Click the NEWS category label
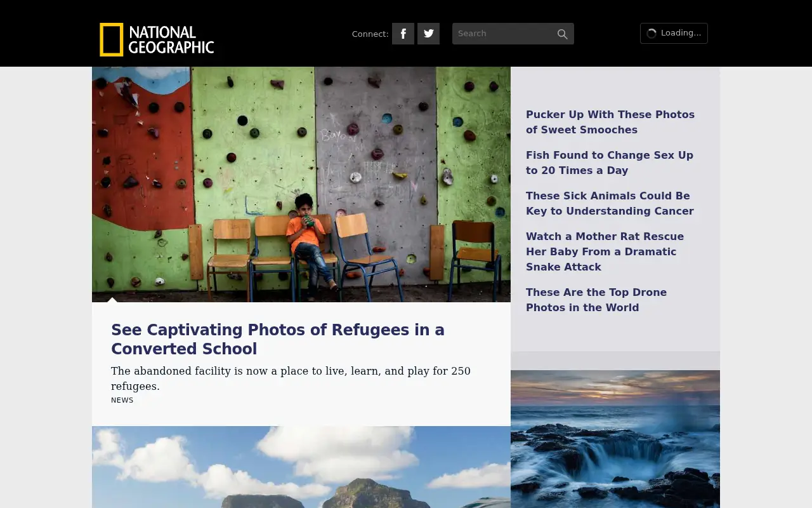This screenshot has width=812, height=508. point(122,400)
